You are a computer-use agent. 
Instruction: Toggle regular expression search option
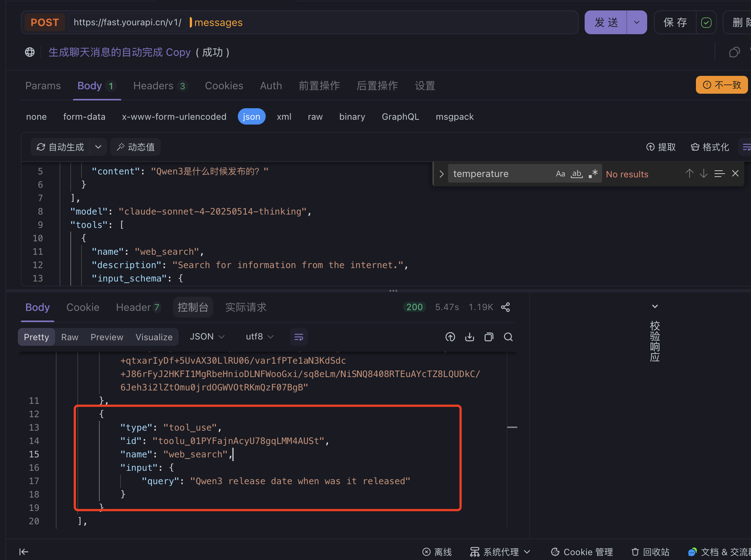tap(593, 174)
